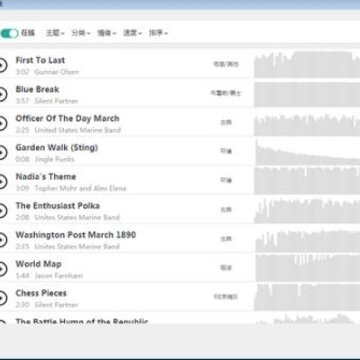This screenshot has height=360, width=360.
Task: Play the track World Map
Action: coord(2,269)
